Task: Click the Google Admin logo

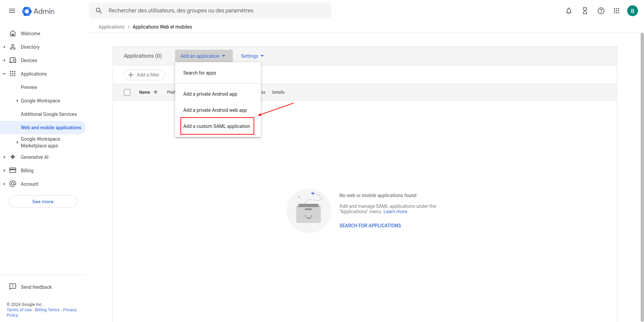Action: pos(38,11)
